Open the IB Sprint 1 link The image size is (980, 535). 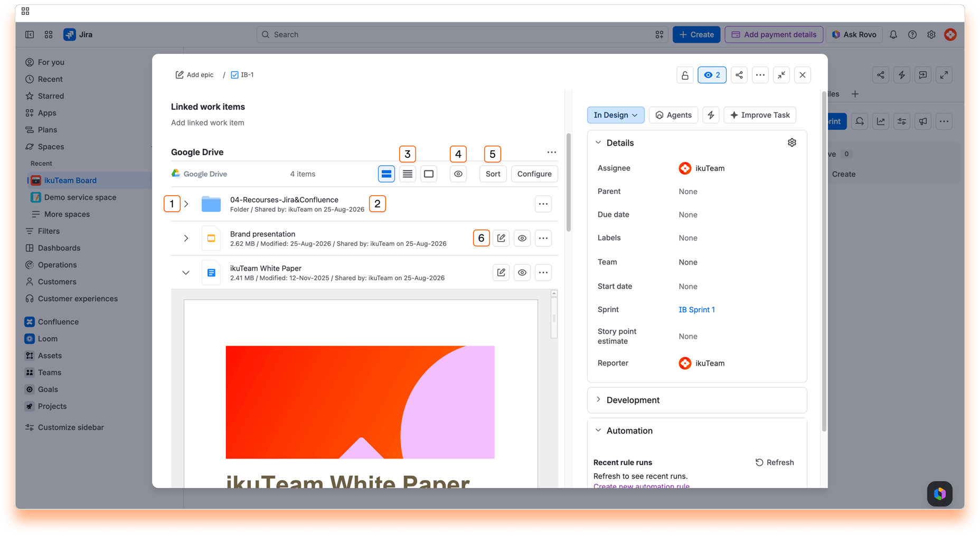coord(696,309)
